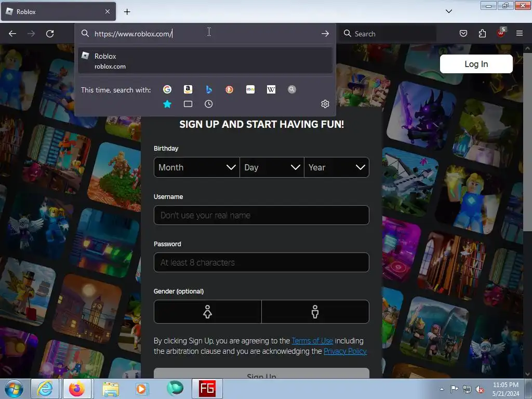Screen dimensions: 532x399
Task: Search with Google this time
Action: tap(167, 89)
